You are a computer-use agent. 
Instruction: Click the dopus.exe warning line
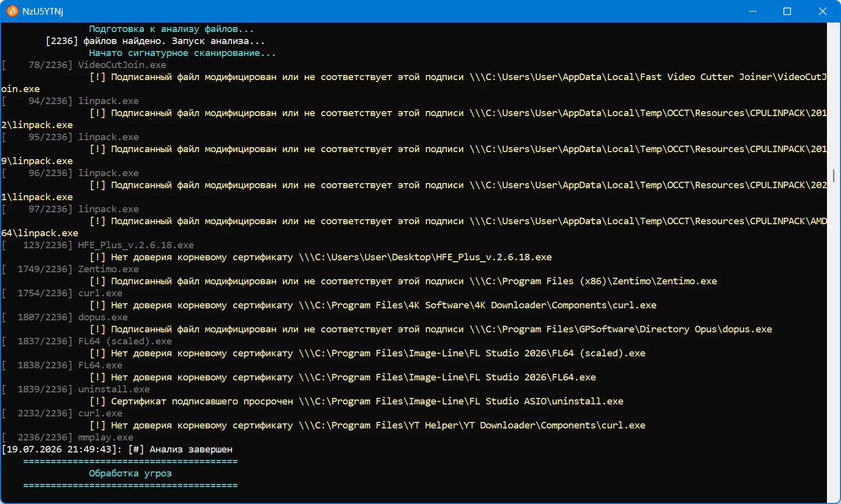coord(431,329)
